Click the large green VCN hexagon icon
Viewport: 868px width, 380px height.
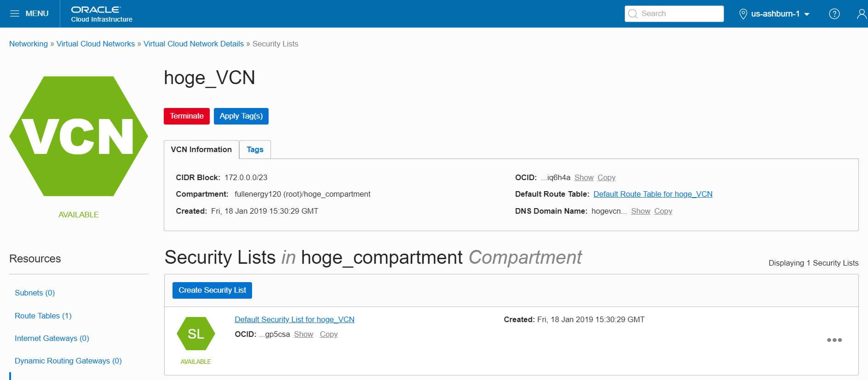pyautogui.click(x=79, y=136)
